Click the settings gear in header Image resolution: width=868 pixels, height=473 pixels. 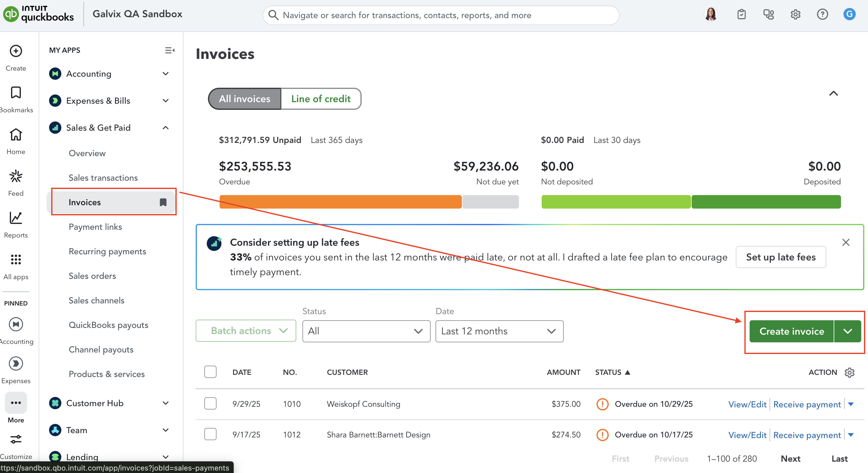click(795, 14)
